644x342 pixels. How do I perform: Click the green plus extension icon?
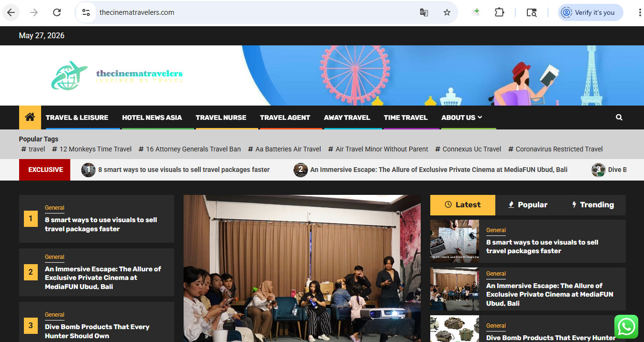pos(476,12)
